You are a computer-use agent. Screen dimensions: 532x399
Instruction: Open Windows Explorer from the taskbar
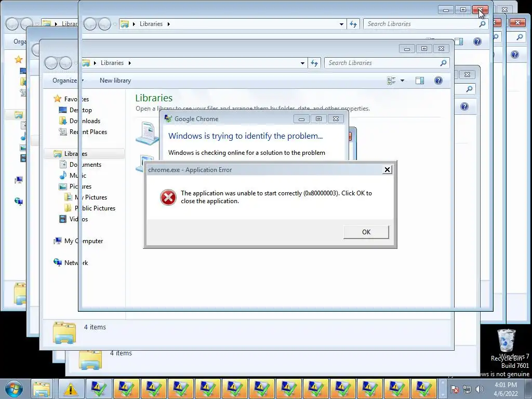[42, 389]
